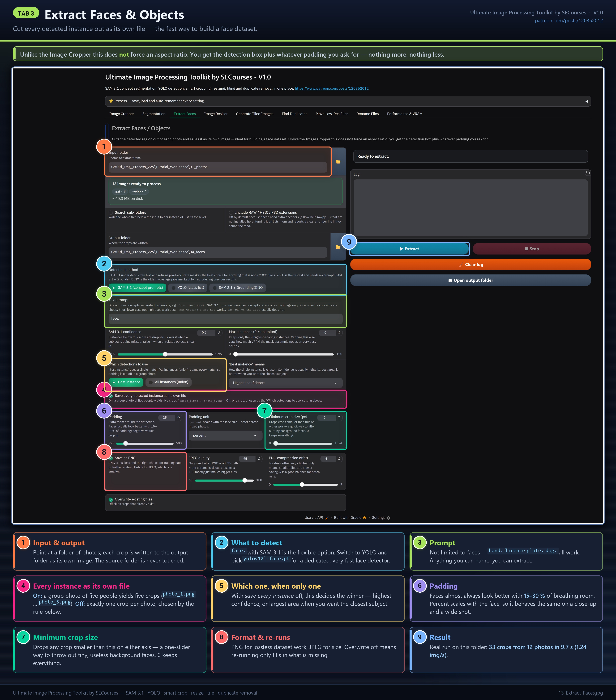
Task: Click the '.webp × 4' file type chip
Action: [x=139, y=192]
